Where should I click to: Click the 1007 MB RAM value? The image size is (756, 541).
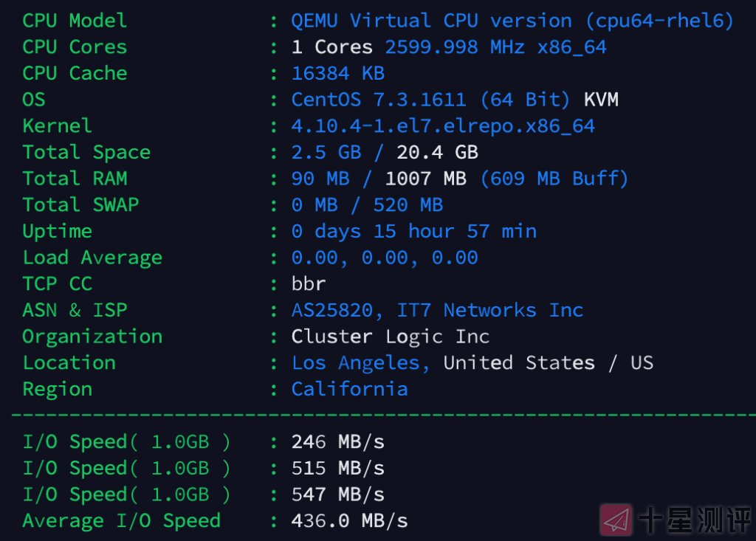[x=425, y=179]
